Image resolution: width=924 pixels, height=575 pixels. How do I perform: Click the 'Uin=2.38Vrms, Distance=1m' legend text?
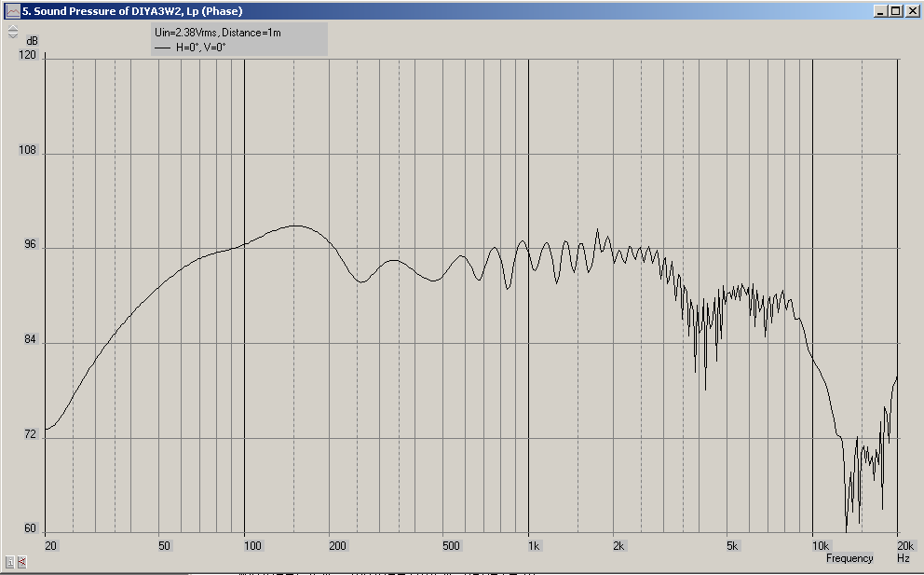point(217,33)
